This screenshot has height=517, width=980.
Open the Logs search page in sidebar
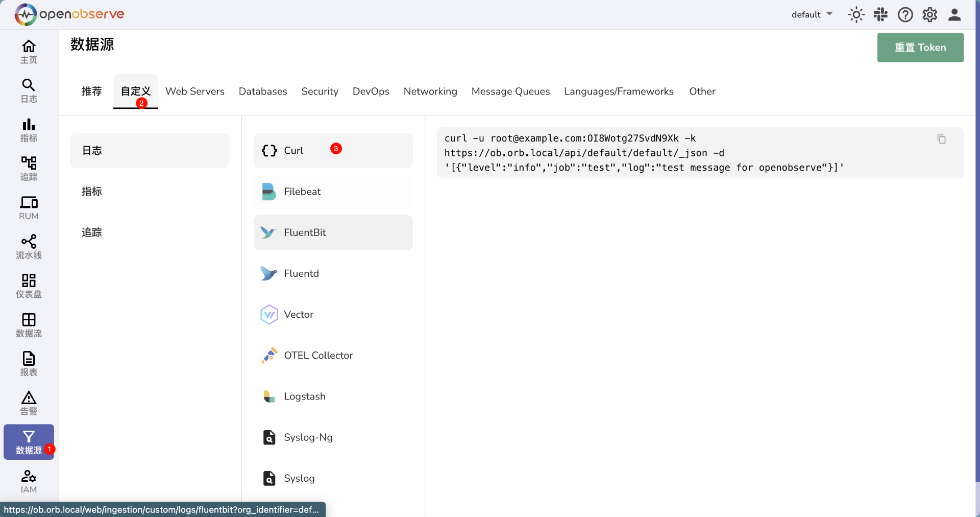point(29,90)
